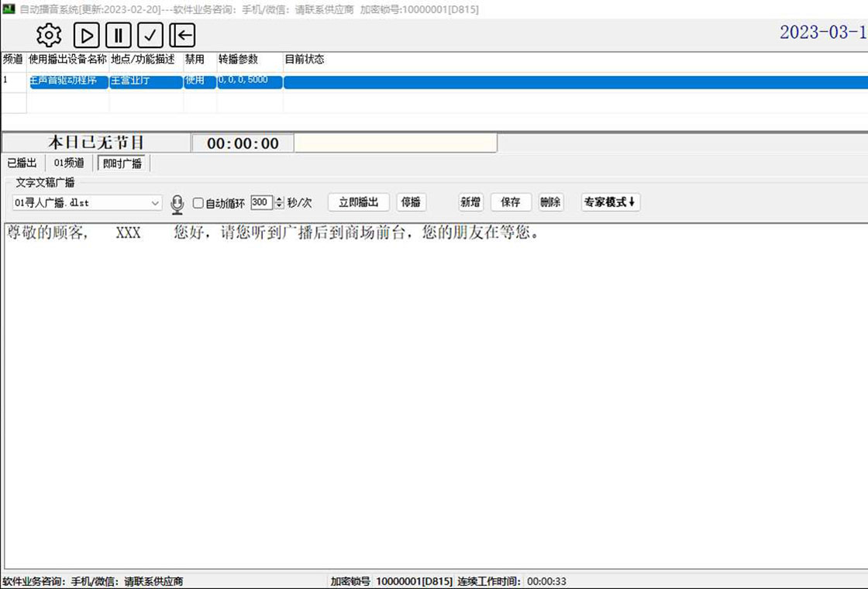The height and width of the screenshot is (589, 868).
Task: Click the microphone icon beside the script dropdown
Action: click(177, 204)
